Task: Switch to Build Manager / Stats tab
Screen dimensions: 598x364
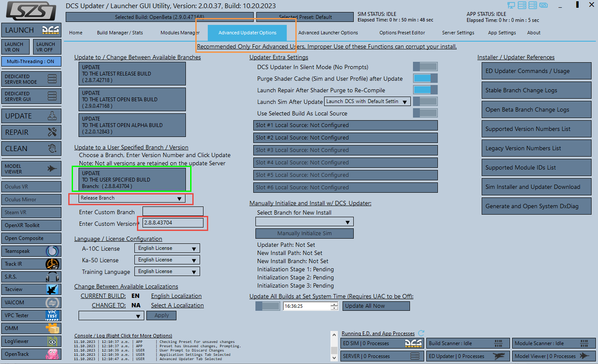Action: pyautogui.click(x=120, y=33)
